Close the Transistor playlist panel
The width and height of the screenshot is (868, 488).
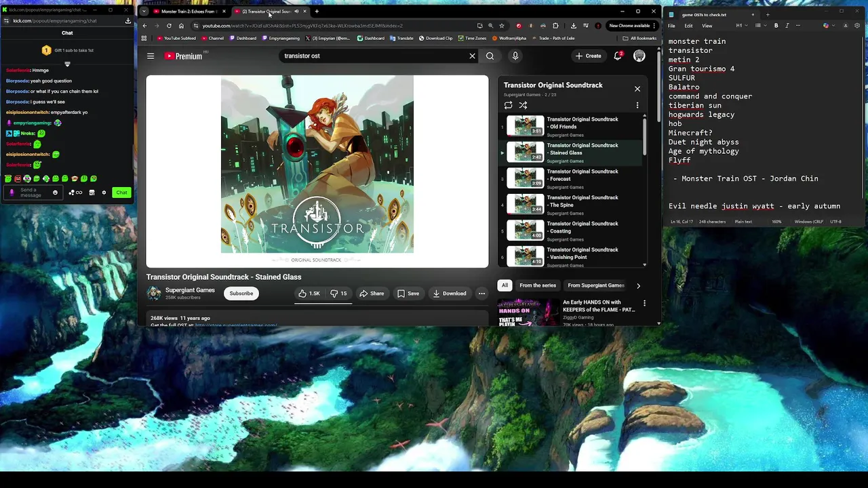coord(637,89)
